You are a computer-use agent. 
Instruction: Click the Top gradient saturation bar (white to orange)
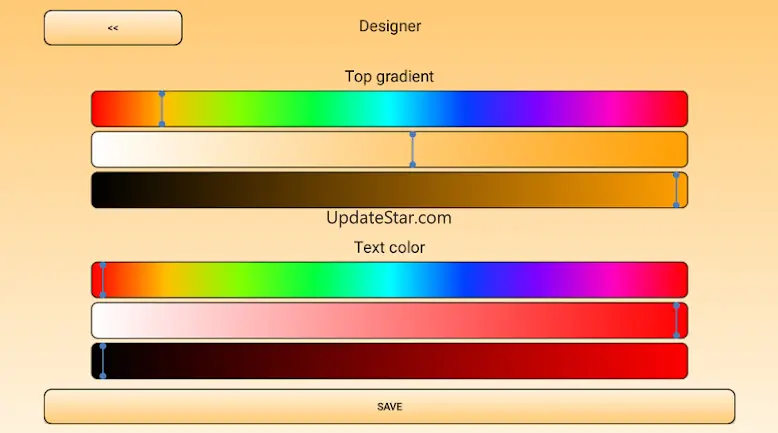tap(389, 149)
